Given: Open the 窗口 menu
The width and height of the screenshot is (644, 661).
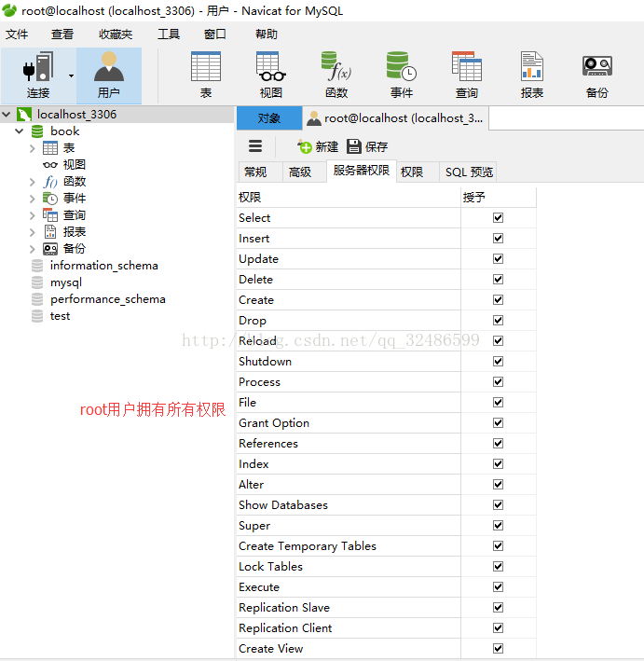Looking at the screenshot, I should pos(215,34).
